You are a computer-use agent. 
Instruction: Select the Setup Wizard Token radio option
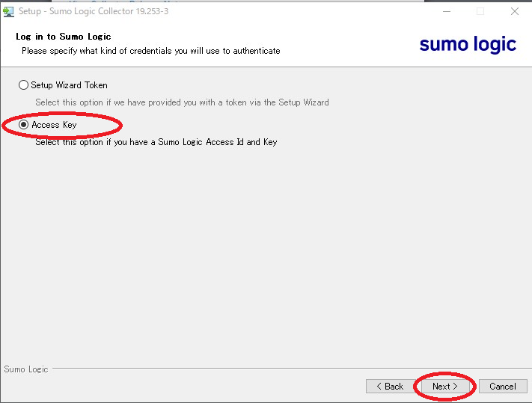[x=23, y=84]
